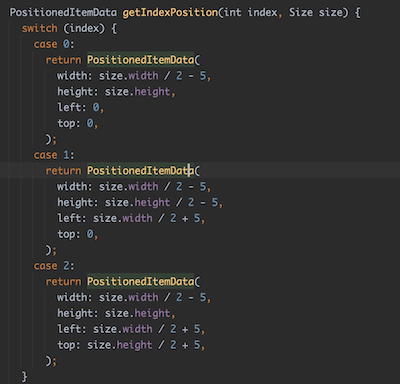Screen dimensions: 400x384
Task: Click the closing brace of the switch
Action: [24, 377]
